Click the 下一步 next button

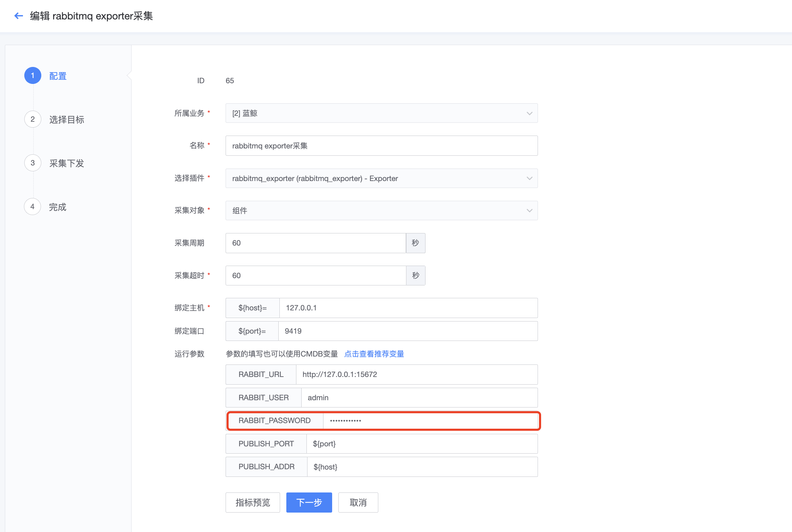[x=309, y=503]
